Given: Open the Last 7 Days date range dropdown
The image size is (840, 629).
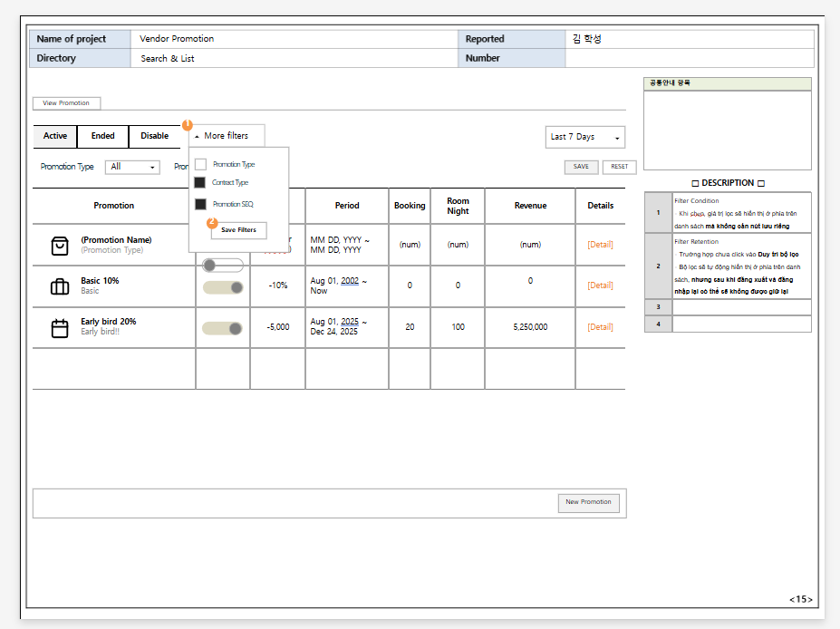Looking at the screenshot, I should pos(585,137).
